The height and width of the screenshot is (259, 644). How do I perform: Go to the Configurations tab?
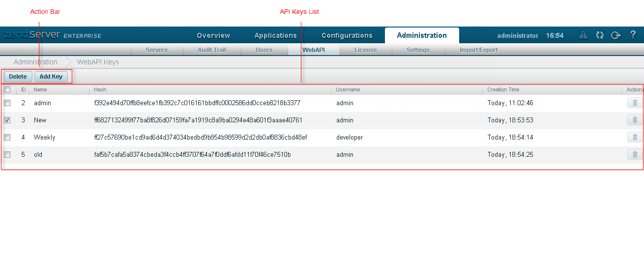(x=347, y=35)
